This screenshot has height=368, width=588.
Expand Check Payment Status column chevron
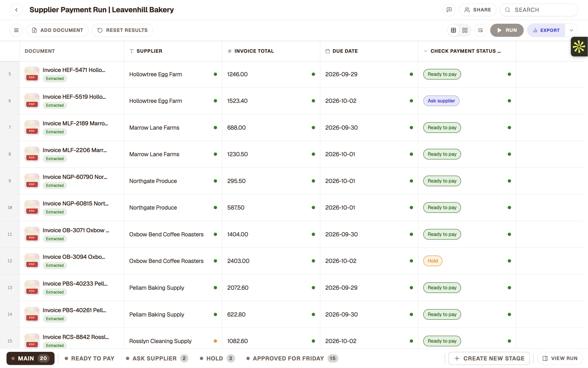pyautogui.click(x=425, y=51)
